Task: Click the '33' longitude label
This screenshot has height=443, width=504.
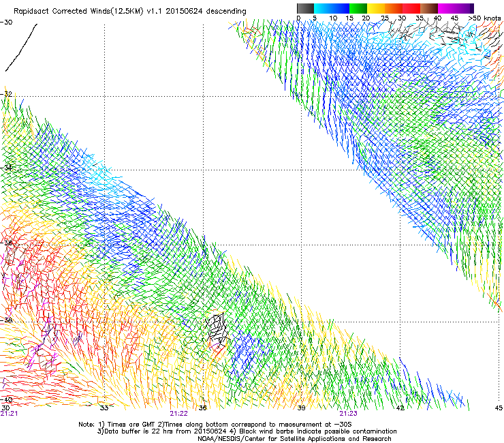Action: (x=104, y=408)
